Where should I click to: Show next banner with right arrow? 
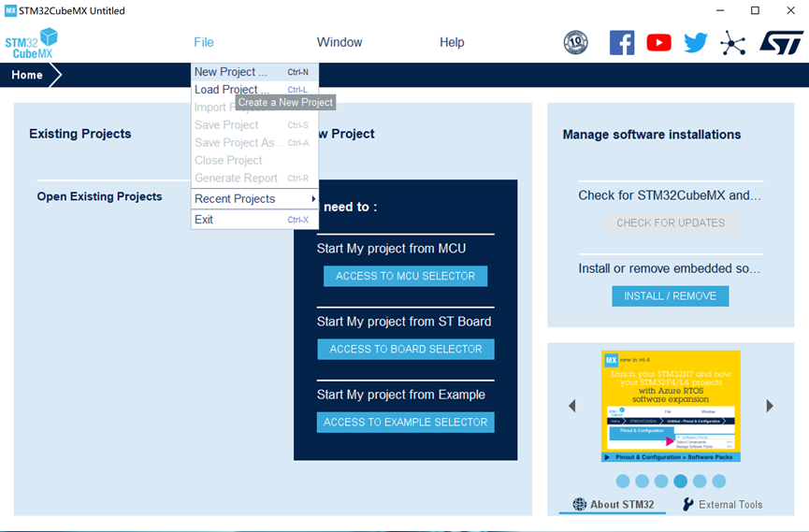(770, 406)
